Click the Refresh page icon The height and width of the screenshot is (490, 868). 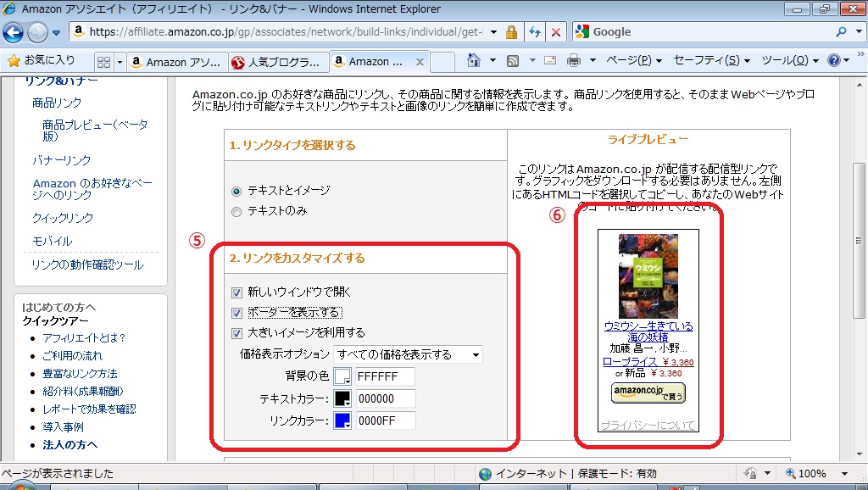pos(535,32)
